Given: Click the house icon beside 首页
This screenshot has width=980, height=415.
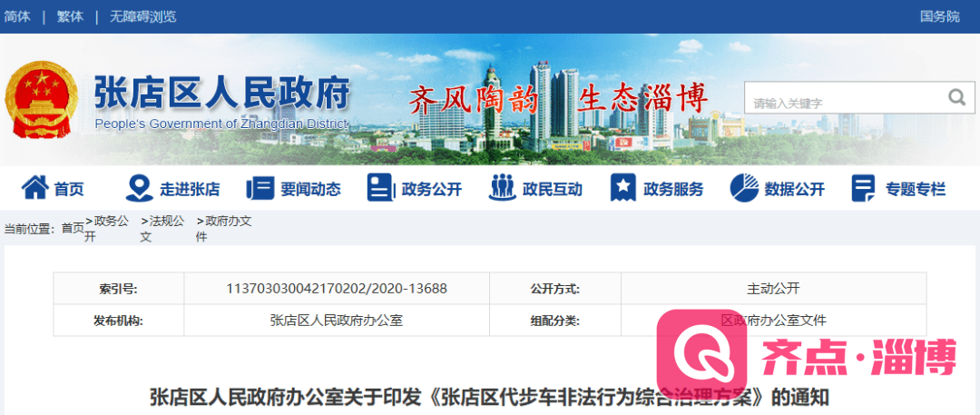Looking at the screenshot, I should click(34, 188).
